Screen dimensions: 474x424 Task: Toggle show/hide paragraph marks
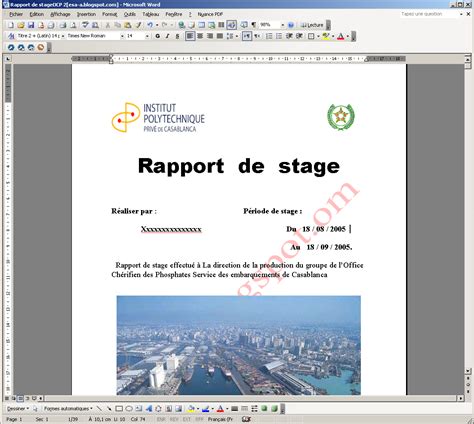(x=254, y=25)
